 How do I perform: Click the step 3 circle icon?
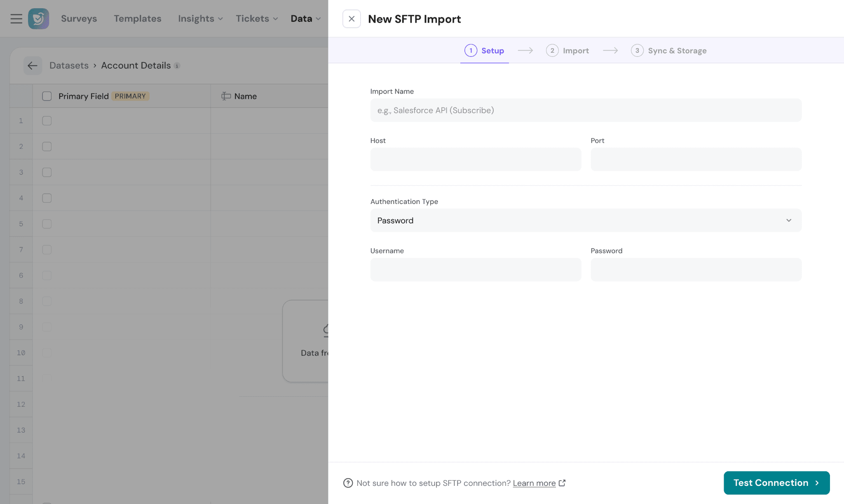point(637,50)
